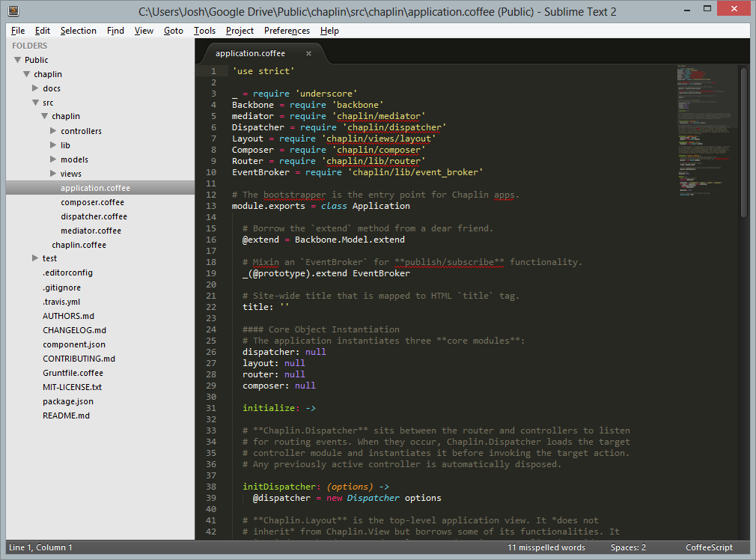The width and height of the screenshot is (756, 560).
Task: Click the vertical scrollbar thumb
Action: (743, 142)
